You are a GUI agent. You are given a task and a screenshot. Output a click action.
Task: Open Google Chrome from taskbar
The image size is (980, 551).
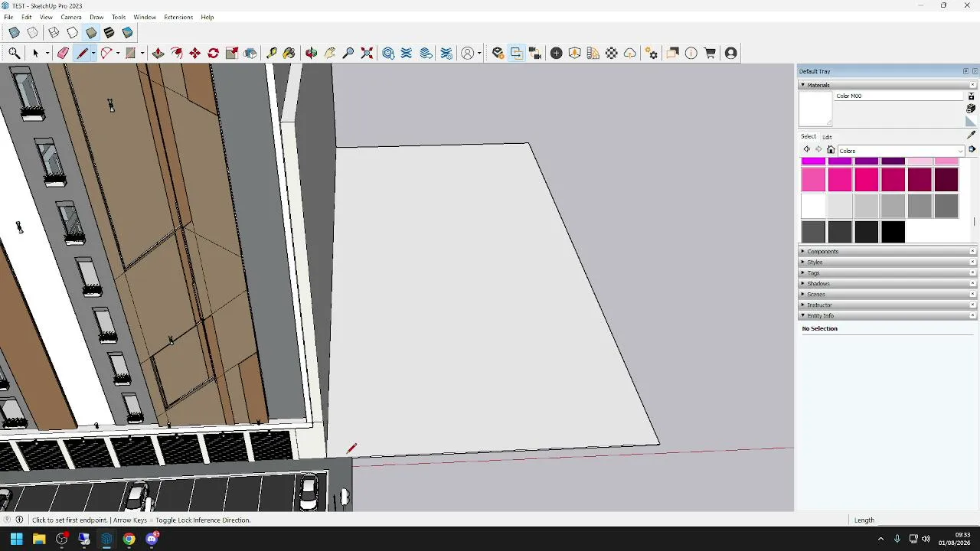(x=129, y=539)
